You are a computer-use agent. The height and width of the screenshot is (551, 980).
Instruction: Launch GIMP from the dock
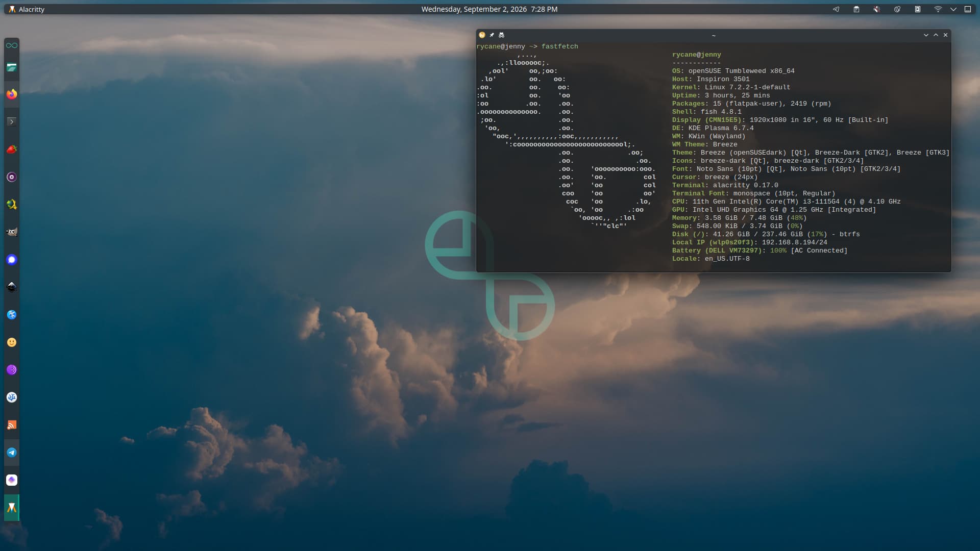click(12, 232)
